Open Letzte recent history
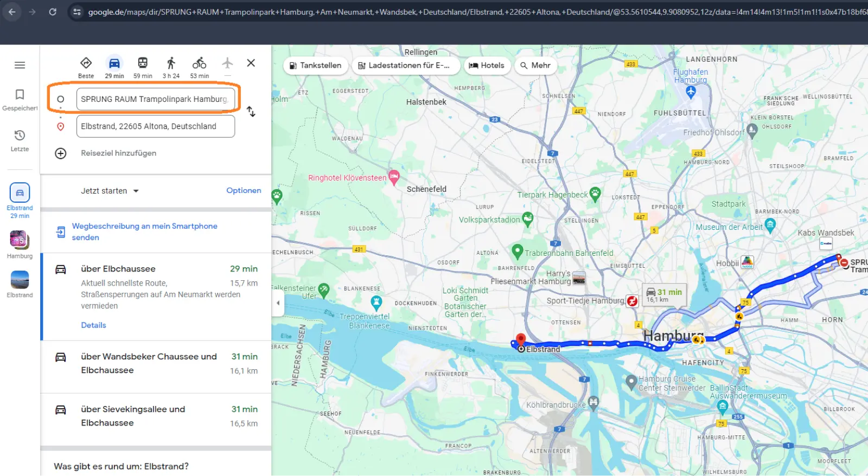 [x=20, y=140]
